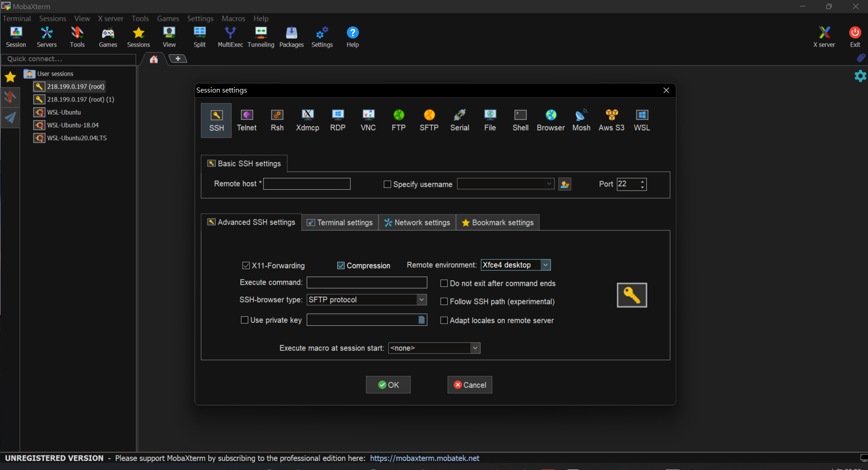Select the Mosh session type
This screenshot has height=470, width=868.
tap(581, 120)
